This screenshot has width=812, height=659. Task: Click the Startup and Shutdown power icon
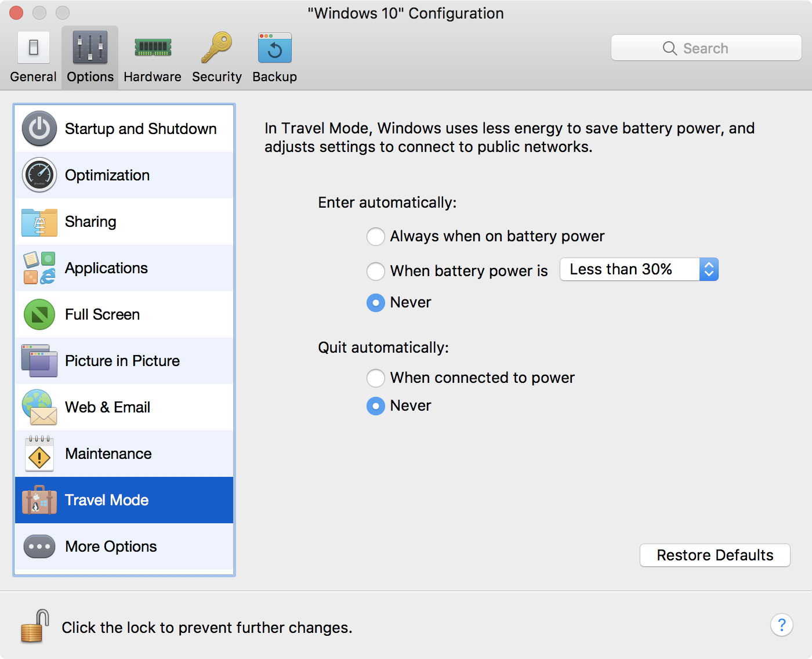tap(39, 129)
